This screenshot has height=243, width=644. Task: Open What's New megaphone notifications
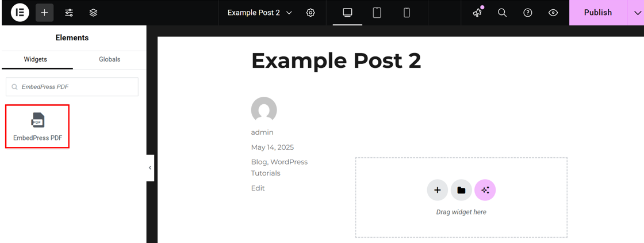point(477,13)
